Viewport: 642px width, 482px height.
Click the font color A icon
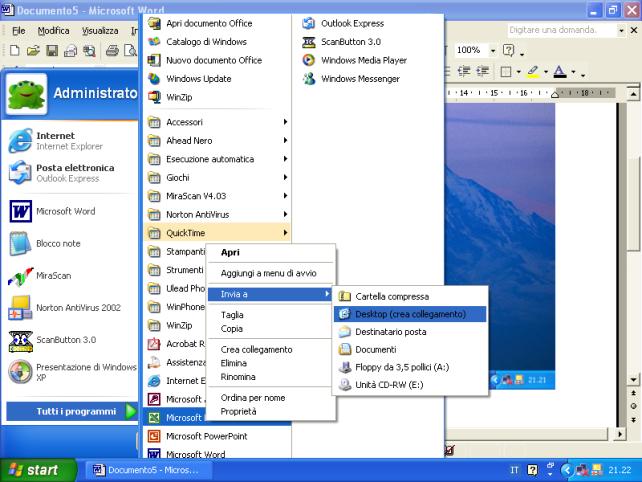[x=560, y=72]
